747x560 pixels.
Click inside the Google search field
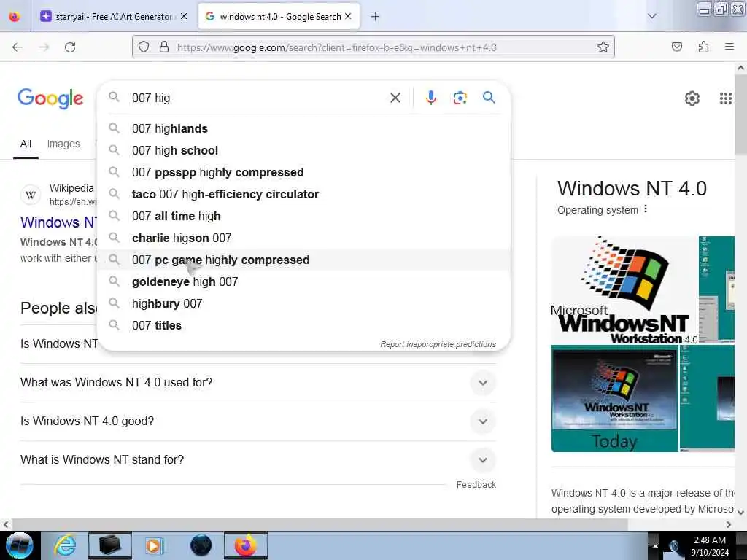(258, 98)
